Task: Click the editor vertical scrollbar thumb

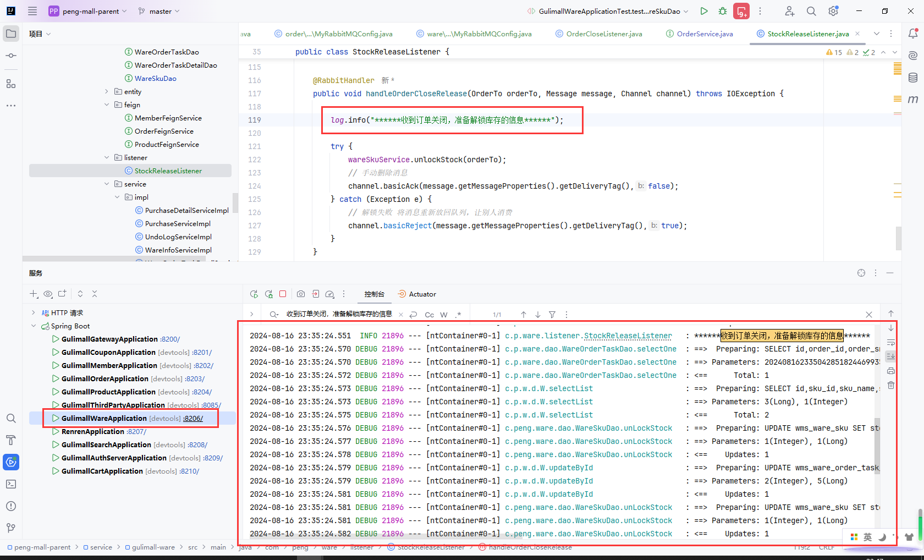Action: [x=899, y=238]
